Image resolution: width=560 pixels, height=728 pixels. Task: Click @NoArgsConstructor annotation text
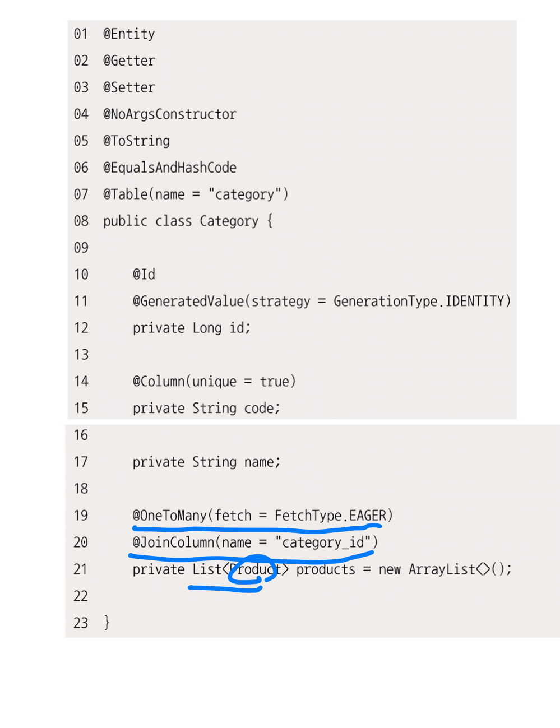(170, 114)
